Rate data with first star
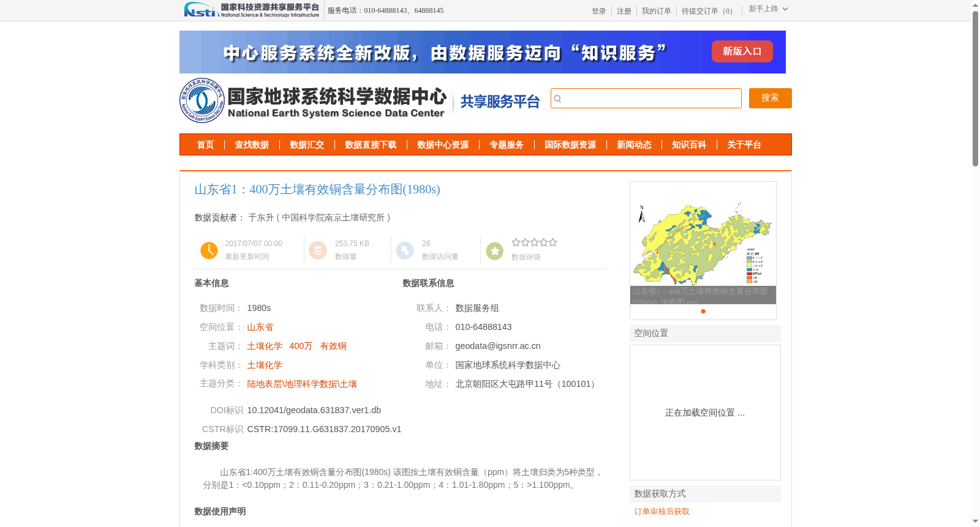 point(516,242)
